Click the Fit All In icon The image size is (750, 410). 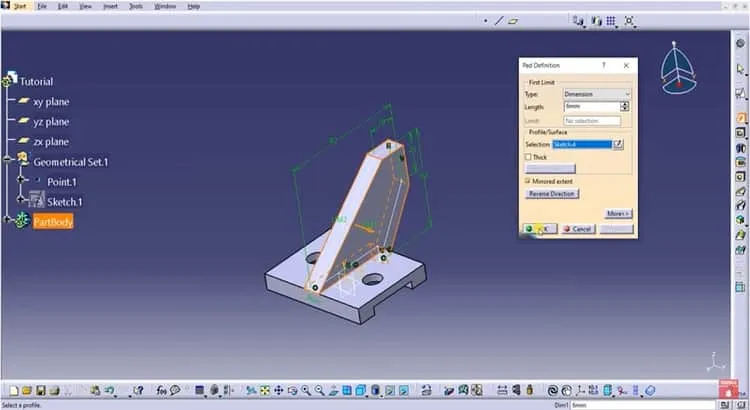[x=265, y=391]
